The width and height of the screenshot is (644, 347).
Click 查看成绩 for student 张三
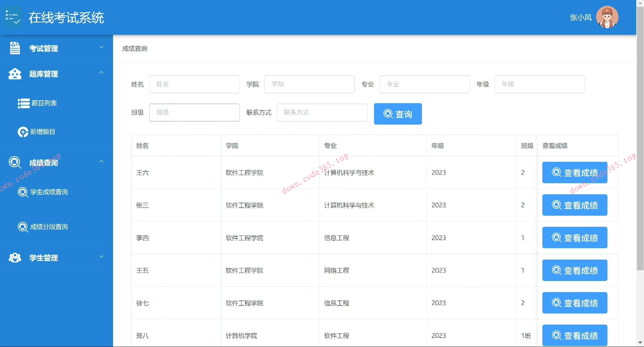tap(574, 205)
